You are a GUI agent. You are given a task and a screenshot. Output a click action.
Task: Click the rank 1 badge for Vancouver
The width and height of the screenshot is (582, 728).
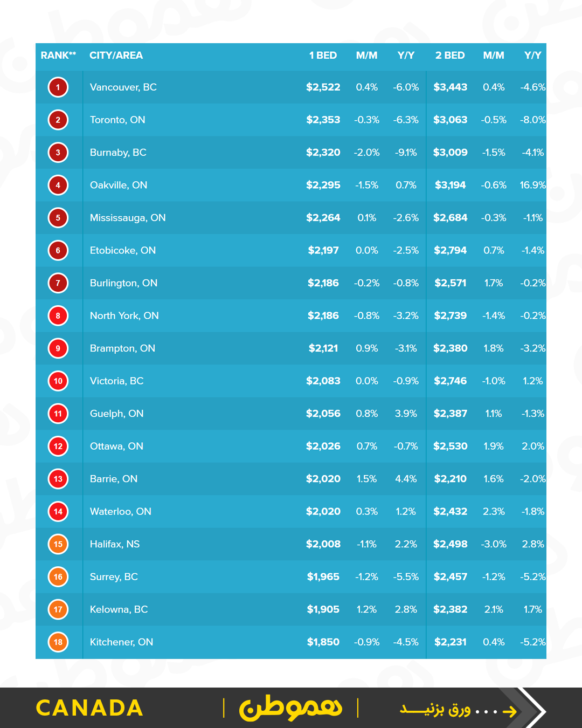coord(58,87)
